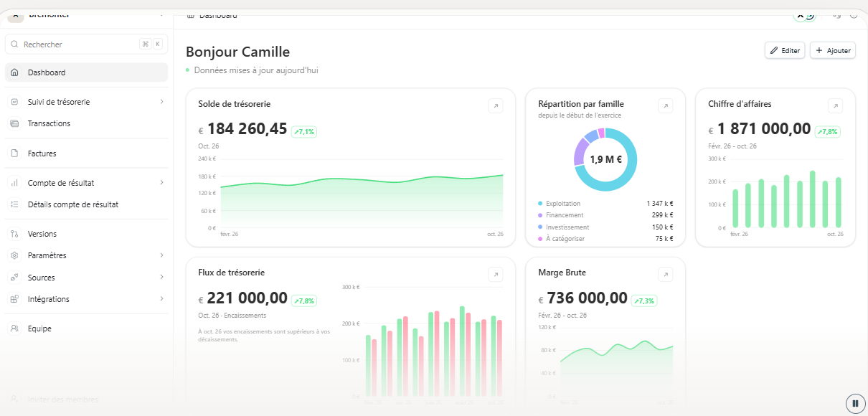Click the list icon beside Détails compte de résultat
Screen dimensions: 868x416
pyautogui.click(x=14, y=204)
